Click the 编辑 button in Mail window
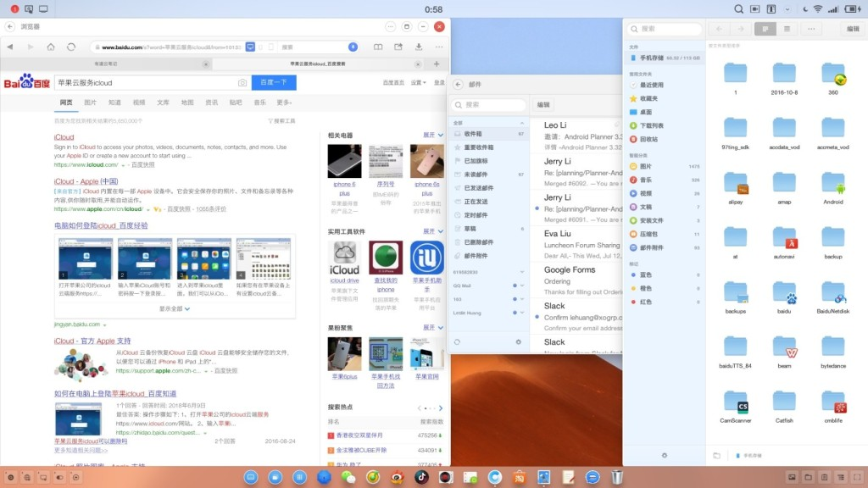 pos(543,104)
